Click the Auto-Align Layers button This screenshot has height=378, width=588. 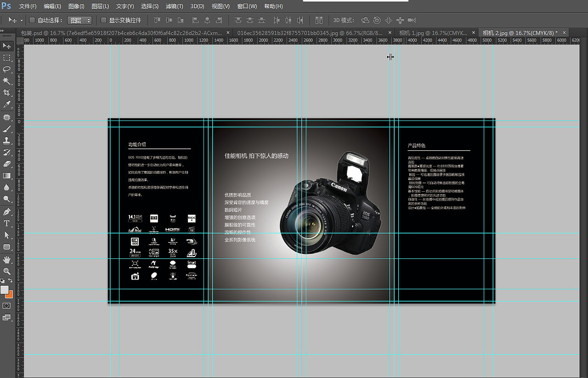tap(319, 20)
